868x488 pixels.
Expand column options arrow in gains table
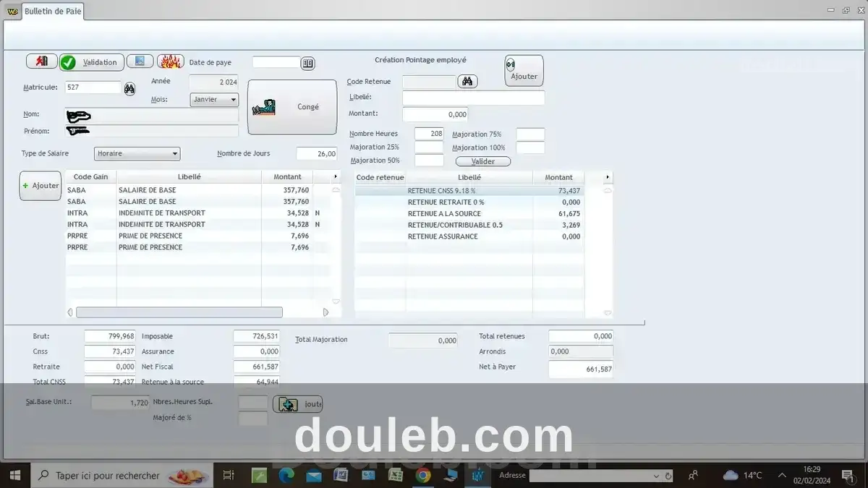click(x=335, y=177)
